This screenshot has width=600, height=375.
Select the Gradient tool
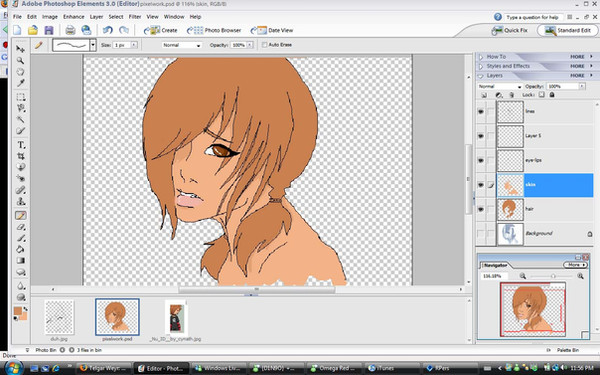pos(21,261)
